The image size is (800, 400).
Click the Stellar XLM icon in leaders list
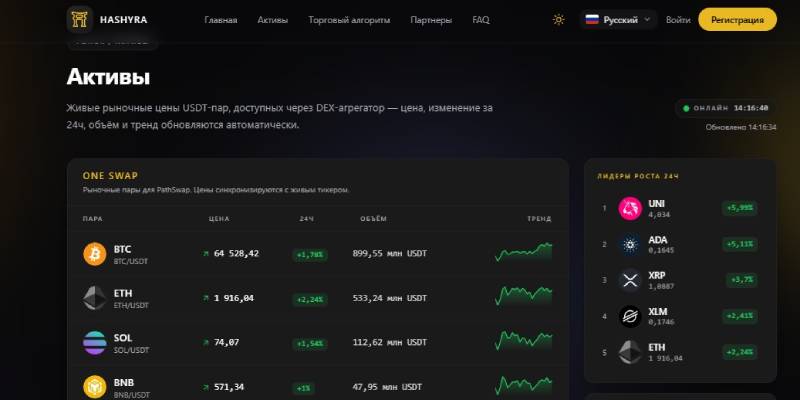click(x=630, y=316)
